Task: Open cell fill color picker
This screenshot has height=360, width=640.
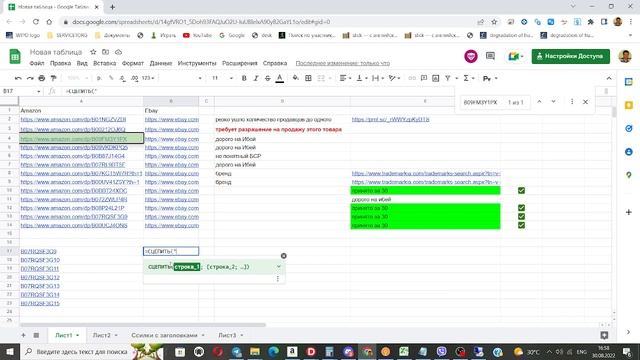Action: [296, 78]
